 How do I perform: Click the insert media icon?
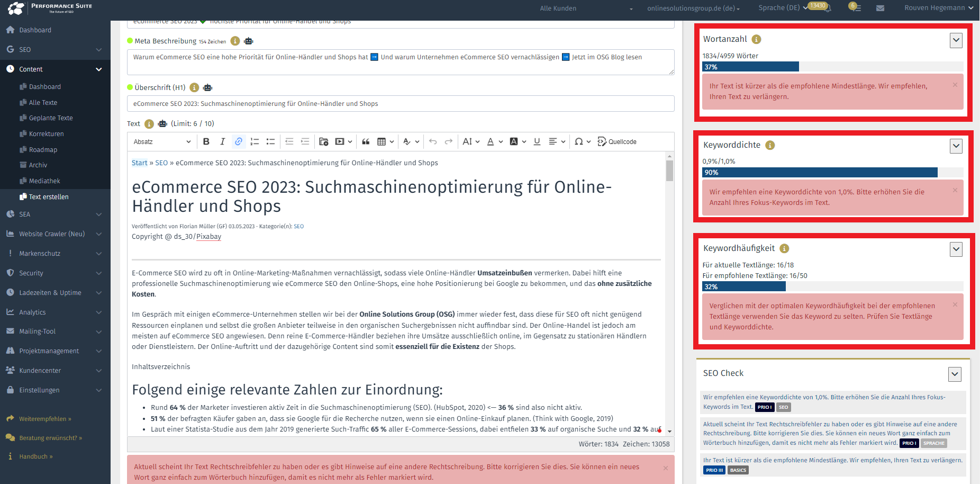click(340, 141)
